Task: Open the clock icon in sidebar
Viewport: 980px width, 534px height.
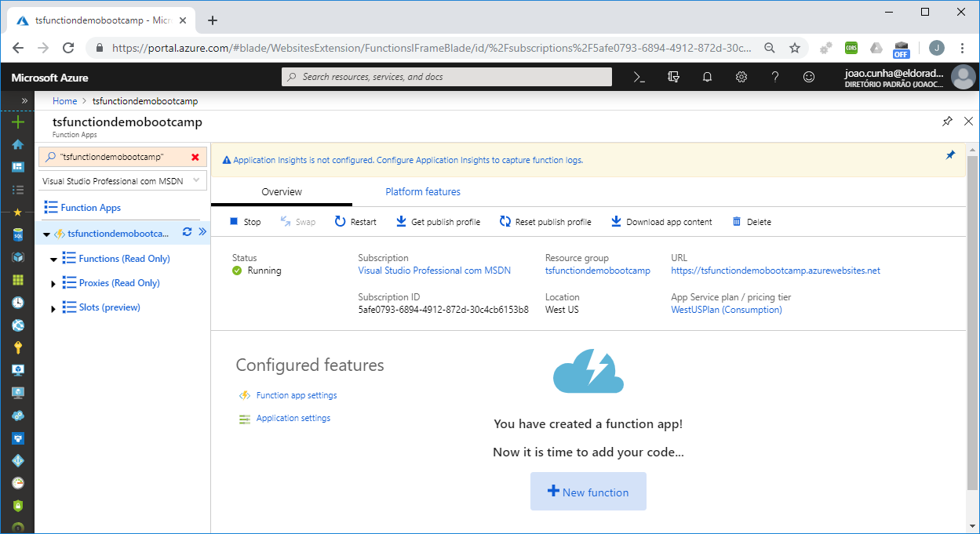Action: [17, 303]
